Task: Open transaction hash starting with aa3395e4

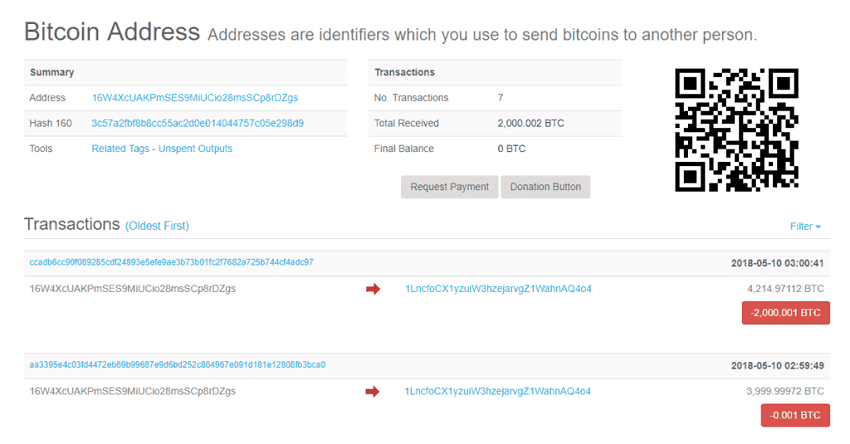Action: coord(177,365)
